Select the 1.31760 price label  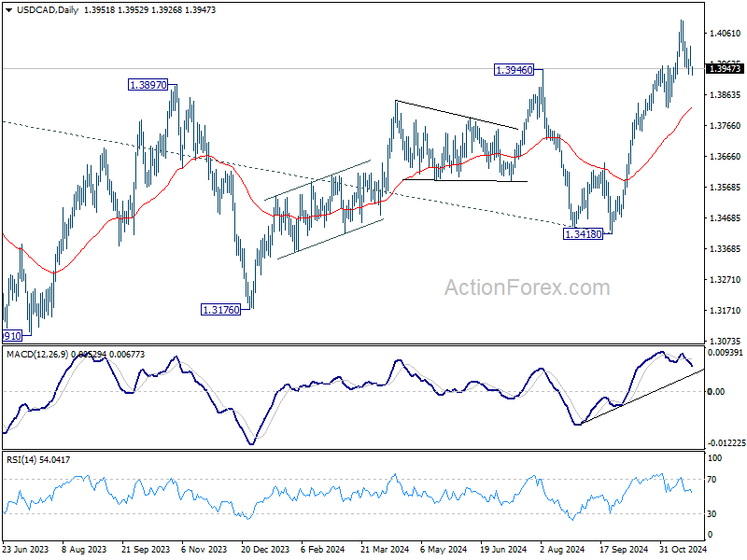pos(221,310)
